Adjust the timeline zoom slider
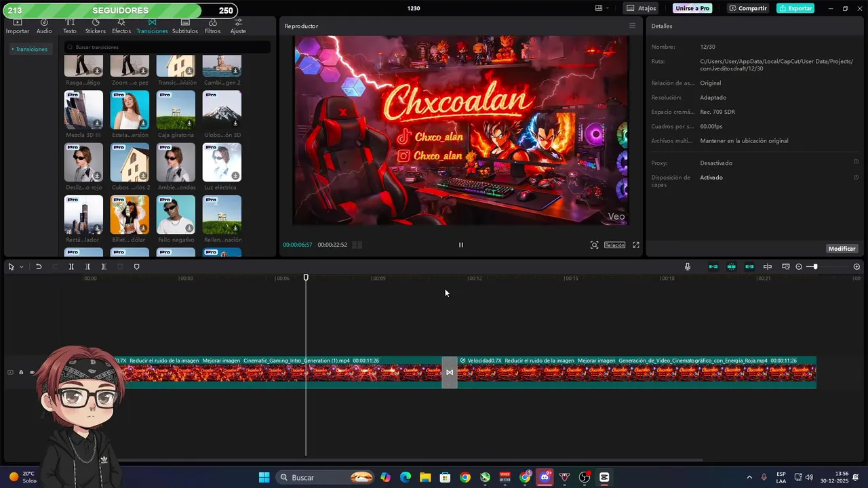The width and height of the screenshot is (868, 488). (x=815, y=266)
